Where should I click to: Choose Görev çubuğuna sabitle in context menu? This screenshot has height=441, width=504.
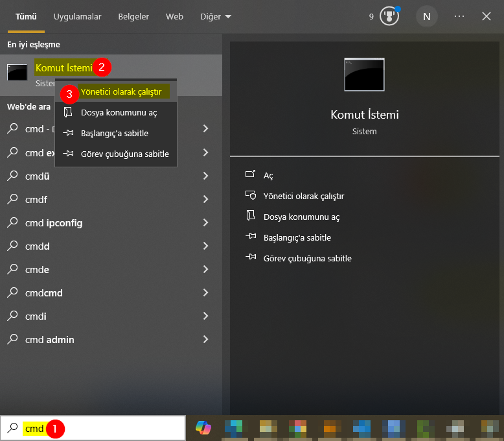pos(116,154)
